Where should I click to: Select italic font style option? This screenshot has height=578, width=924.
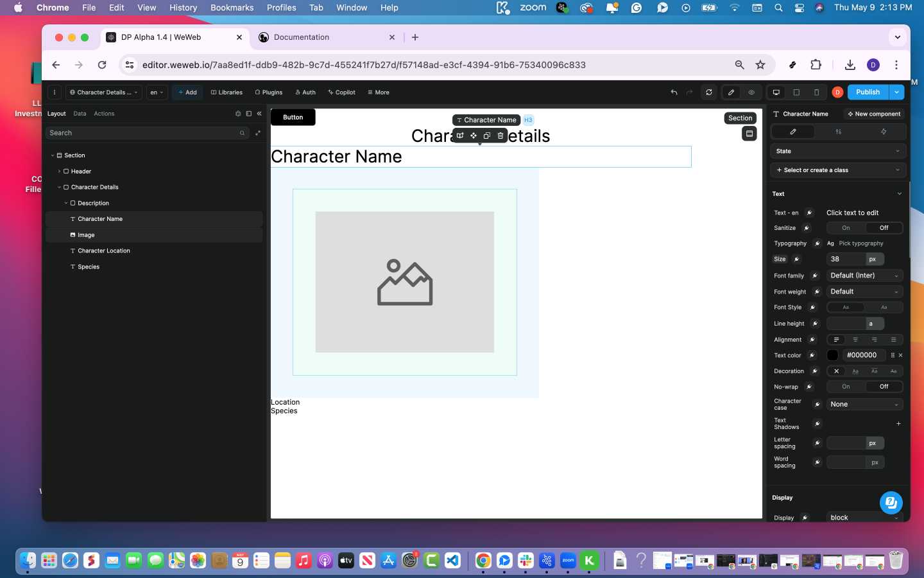click(884, 308)
